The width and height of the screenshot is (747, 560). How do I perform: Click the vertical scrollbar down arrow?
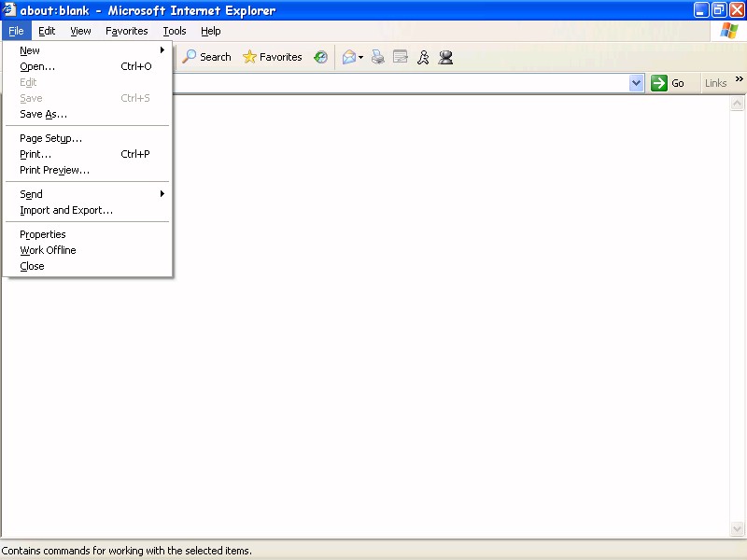pyautogui.click(x=737, y=528)
